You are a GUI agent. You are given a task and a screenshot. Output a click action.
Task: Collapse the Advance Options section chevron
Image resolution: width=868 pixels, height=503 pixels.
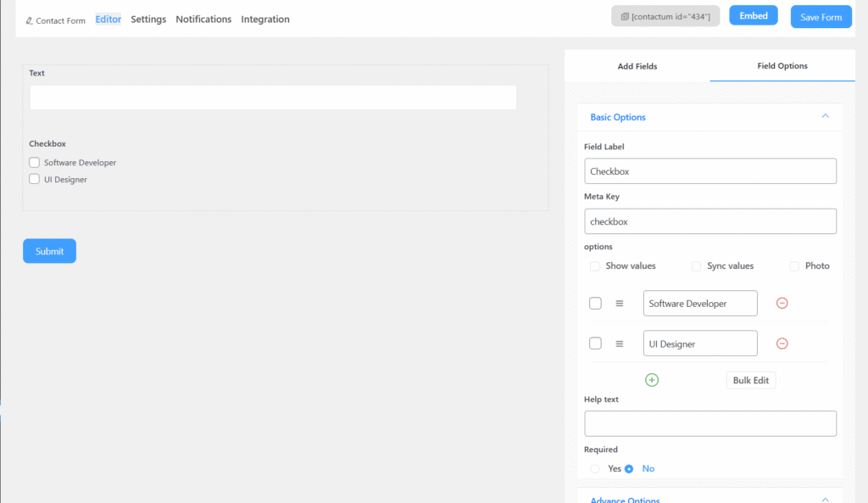click(x=825, y=499)
